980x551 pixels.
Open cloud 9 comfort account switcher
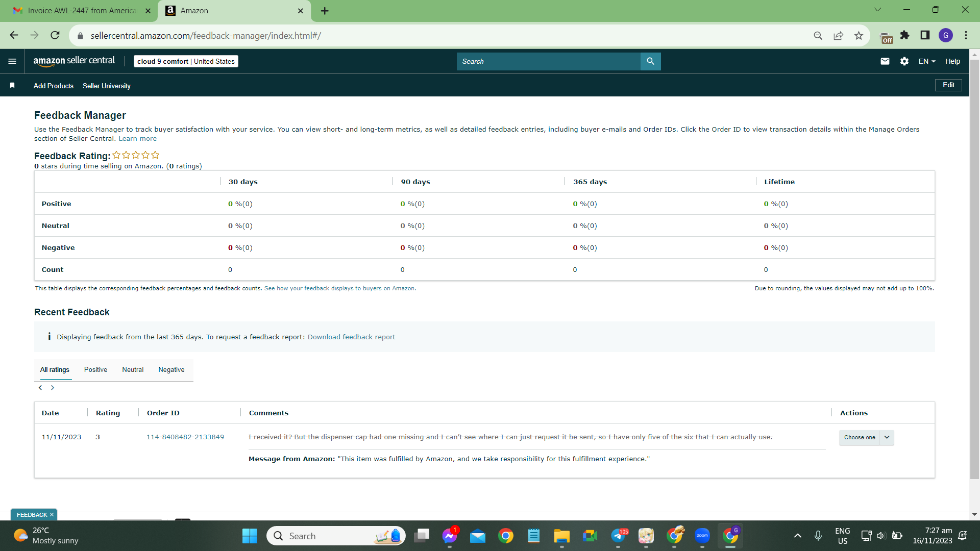186,61
